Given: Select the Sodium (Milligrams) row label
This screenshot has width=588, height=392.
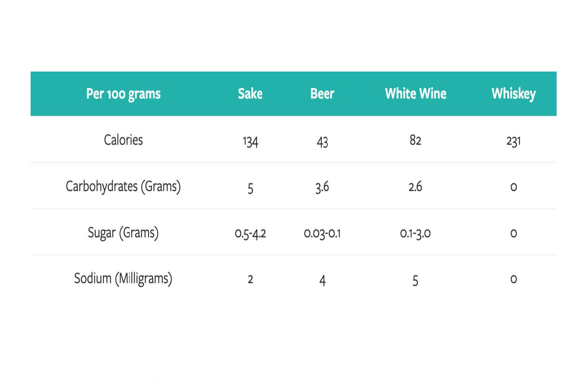Looking at the screenshot, I should 123,279.
